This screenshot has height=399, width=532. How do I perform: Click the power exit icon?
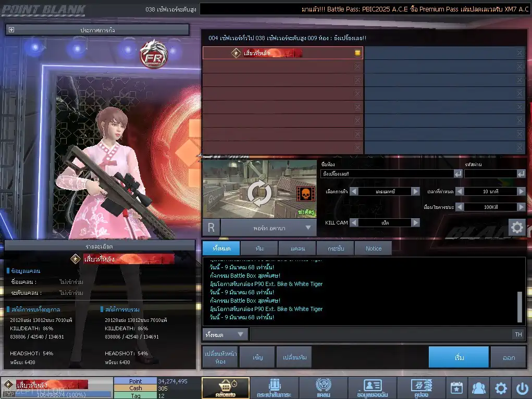(522, 388)
